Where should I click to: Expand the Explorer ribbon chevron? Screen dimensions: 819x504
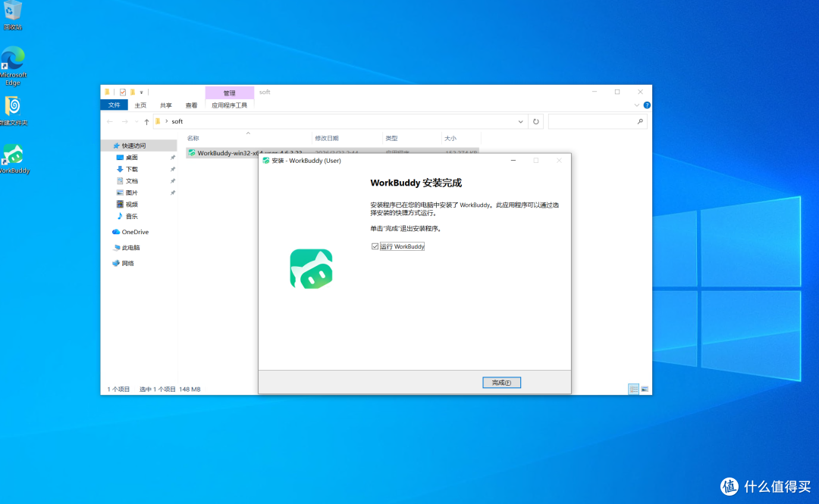tap(636, 105)
